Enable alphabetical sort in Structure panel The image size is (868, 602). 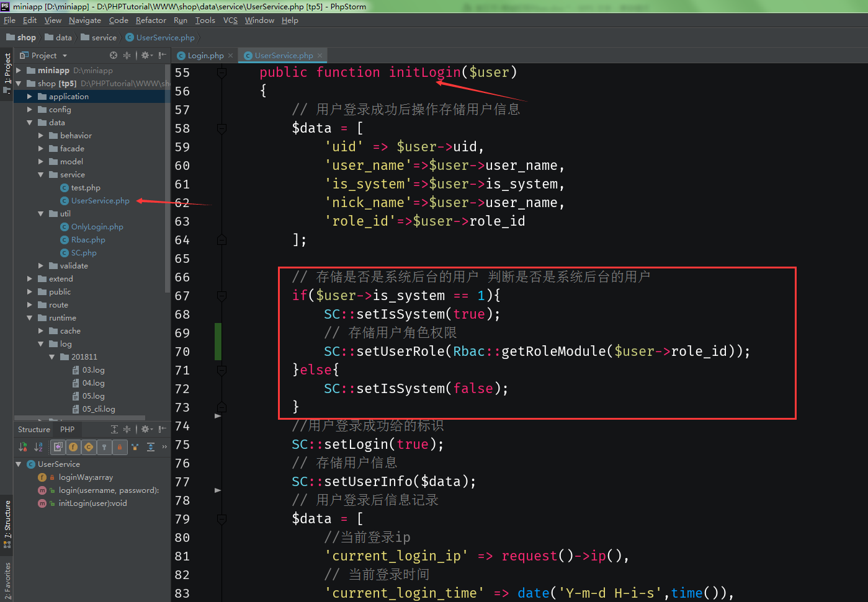pos(38,447)
